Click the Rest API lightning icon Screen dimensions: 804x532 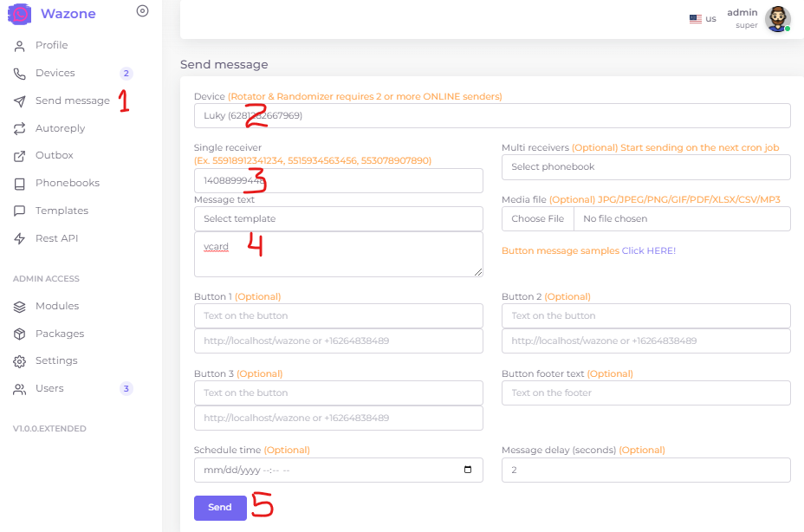[19, 239]
